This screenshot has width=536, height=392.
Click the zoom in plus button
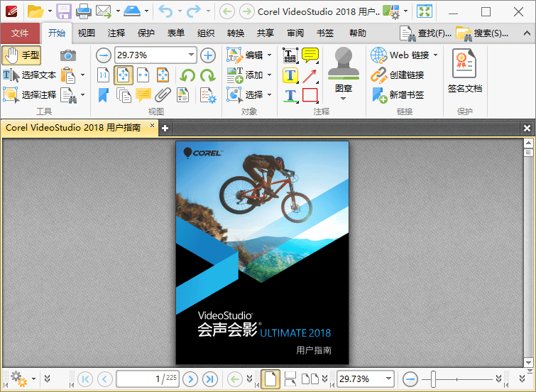pos(207,55)
